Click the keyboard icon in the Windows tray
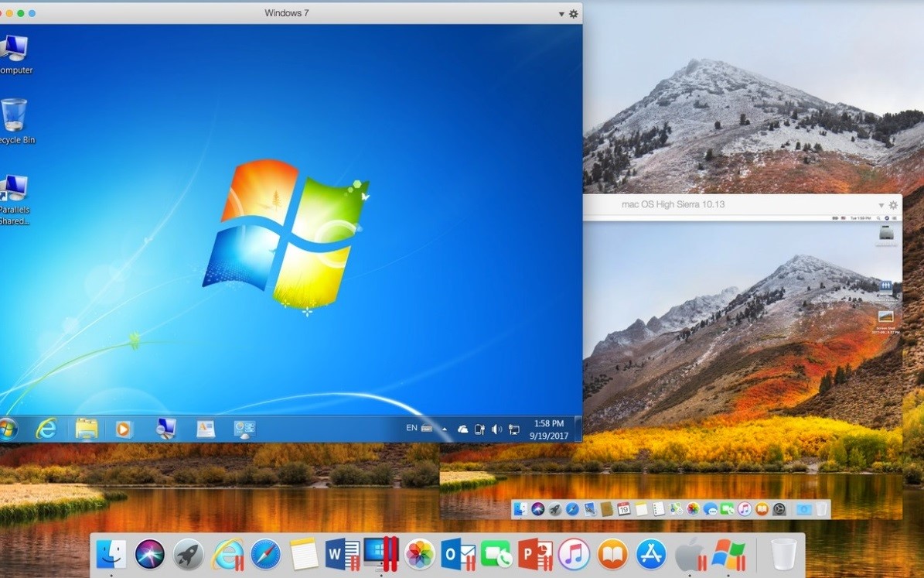 click(x=427, y=428)
